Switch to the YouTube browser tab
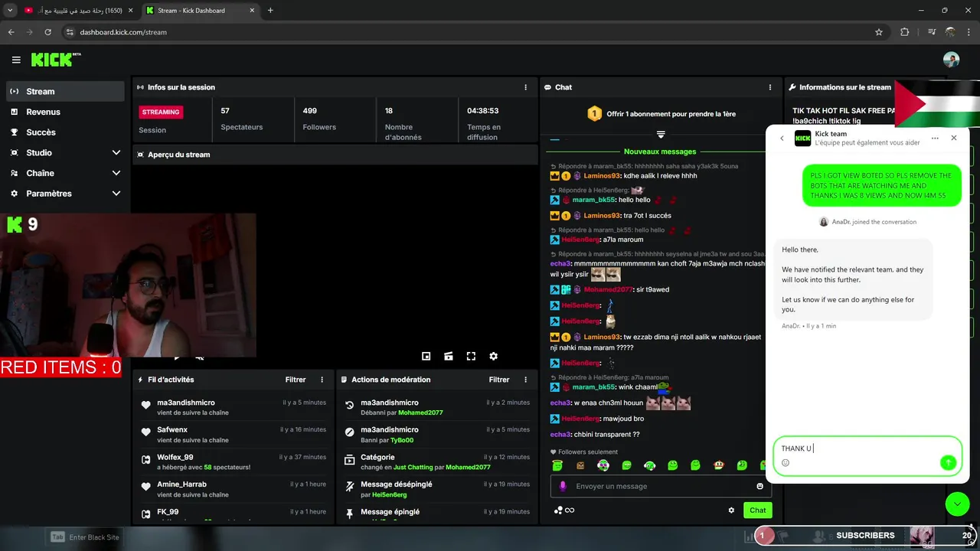This screenshot has width=980, height=551. 79,11
